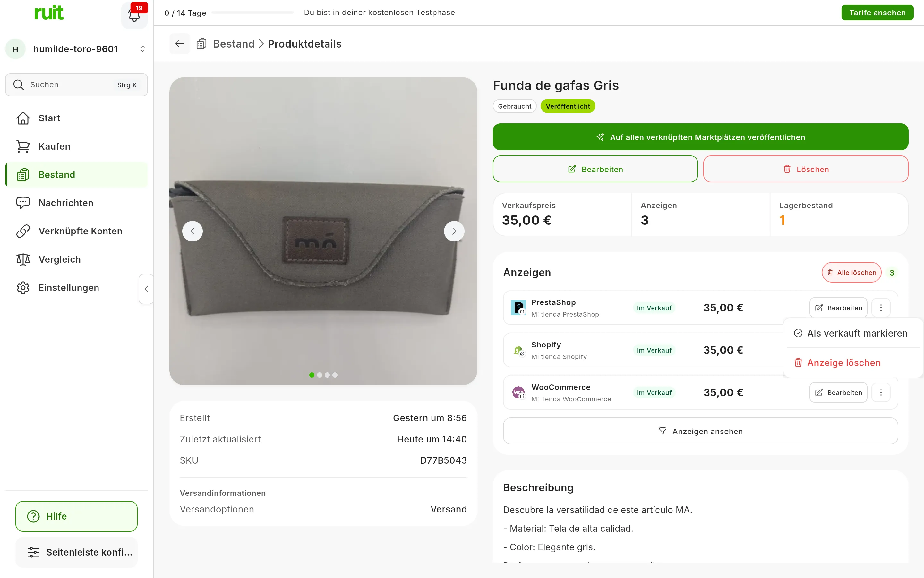Image resolution: width=924 pixels, height=578 pixels.
Task: Click the Gebraucht condition badge
Action: point(514,106)
